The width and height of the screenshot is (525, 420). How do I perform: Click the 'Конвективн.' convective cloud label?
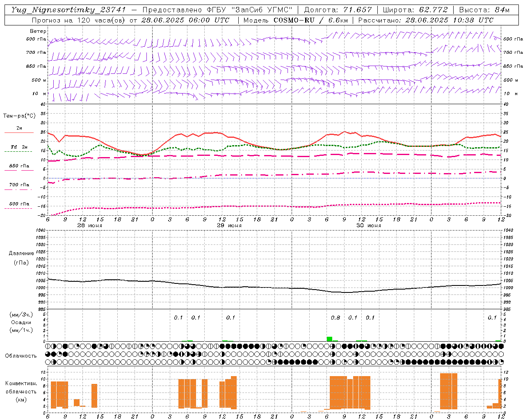coord(21,383)
